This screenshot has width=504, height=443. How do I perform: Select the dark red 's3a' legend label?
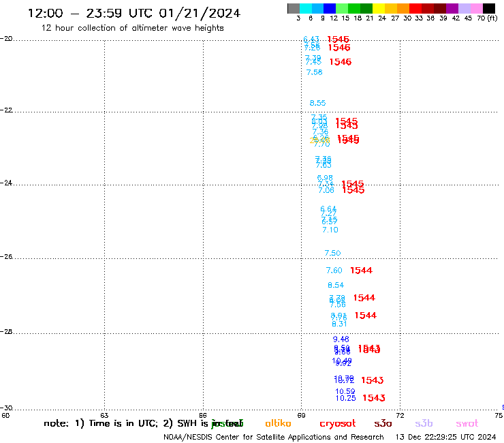tap(383, 424)
